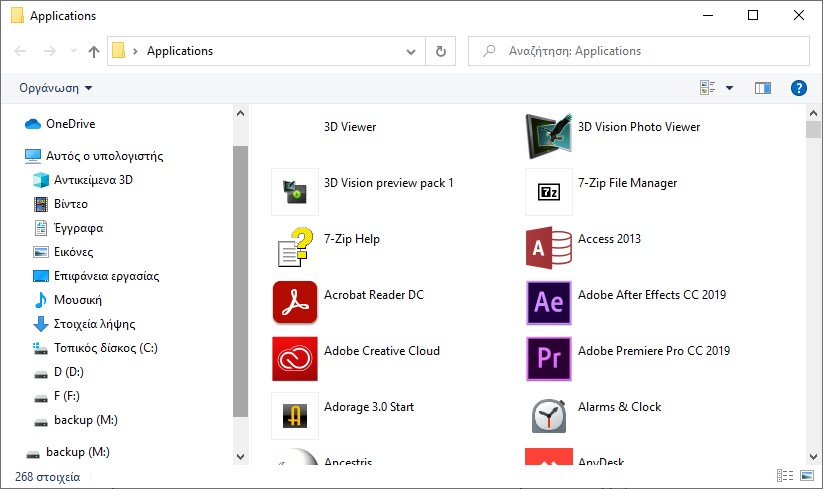The image size is (823, 489).
Task: Select Adobe After Effects CC 2019 icon
Action: click(x=548, y=303)
